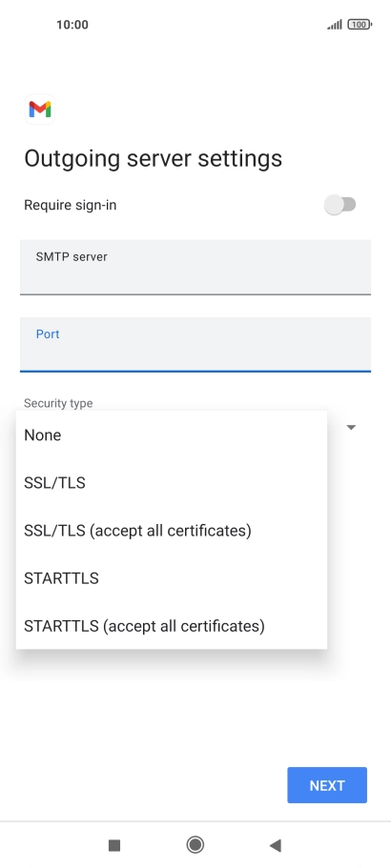This screenshot has height=868, width=391.
Task: Tap the Android back navigation triangle
Action: click(276, 845)
